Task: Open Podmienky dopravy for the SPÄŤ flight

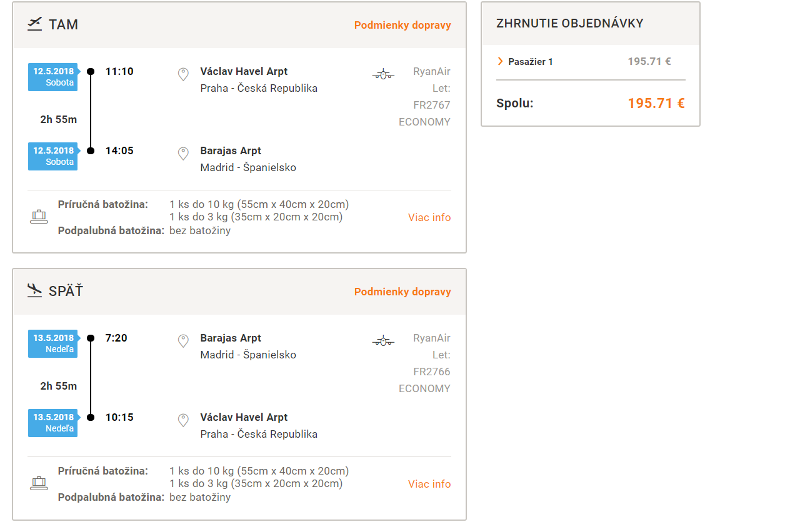Action: point(402,292)
